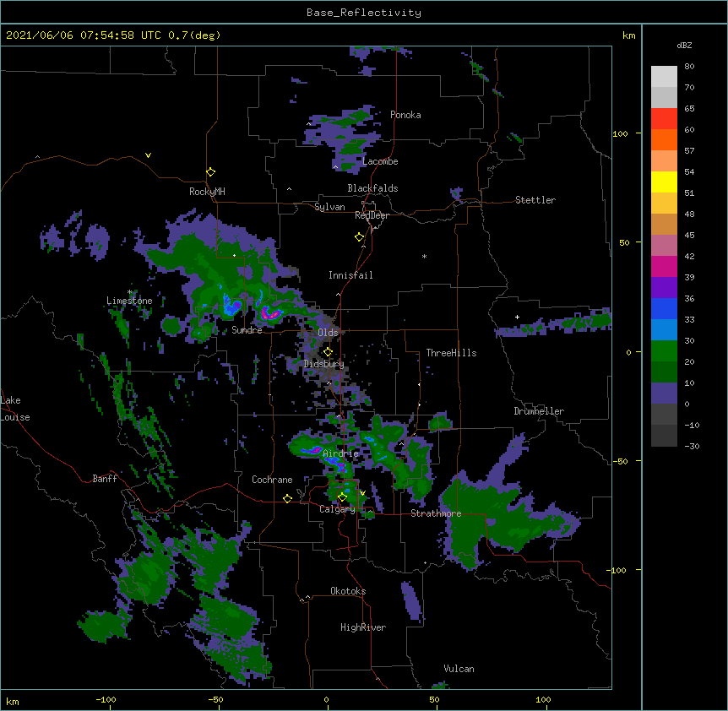This screenshot has height=711, width=728.
Task: Click the Didsbury town label
Action: click(x=323, y=364)
